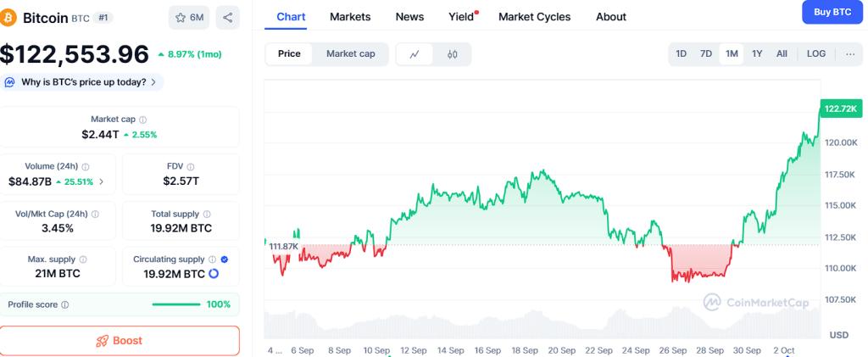Switch to the Market Cycles tab
The image size is (868, 357).
pyautogui.click(x=534, y=17)
